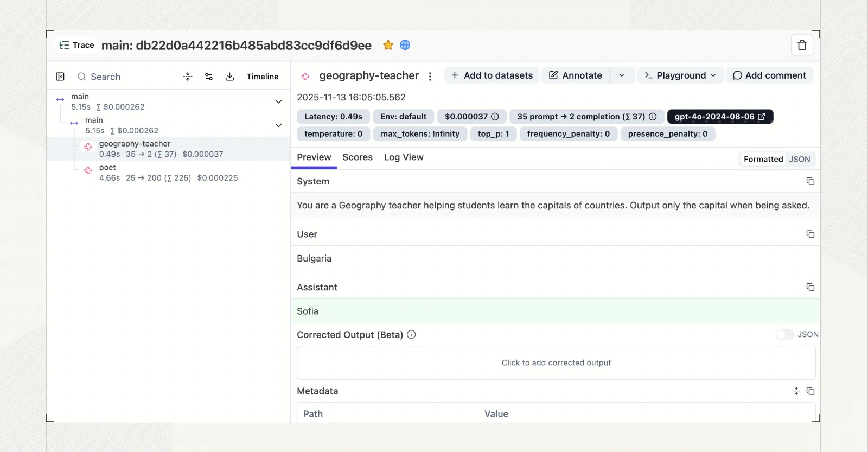
Task: Click the corrected output input box
Action: coord(556,362)
